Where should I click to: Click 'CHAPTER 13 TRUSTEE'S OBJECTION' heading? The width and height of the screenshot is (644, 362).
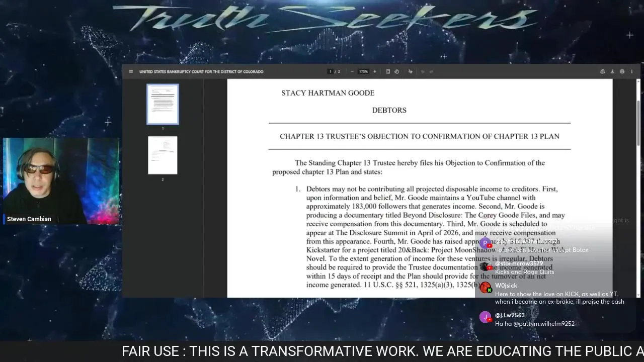tap(420, 136)
